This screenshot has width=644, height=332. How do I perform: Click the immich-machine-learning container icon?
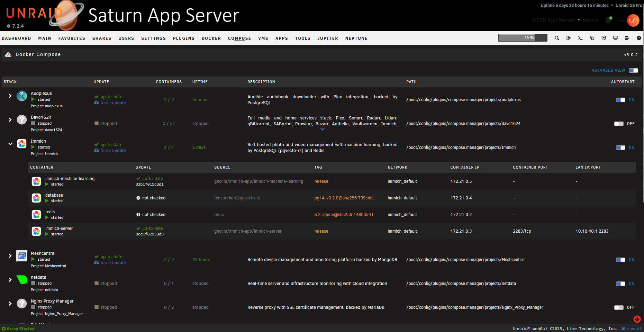(36, 181)
